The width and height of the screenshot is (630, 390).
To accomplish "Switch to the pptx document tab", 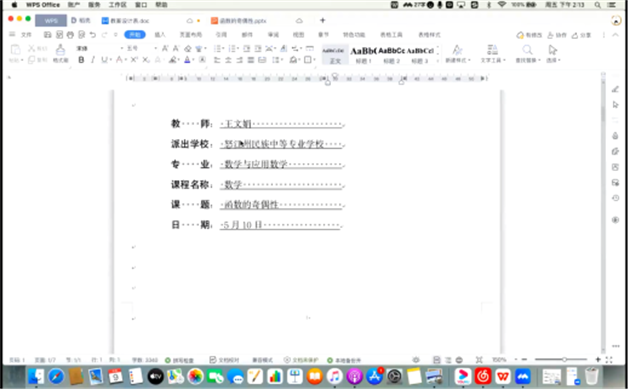I will 243,20.
